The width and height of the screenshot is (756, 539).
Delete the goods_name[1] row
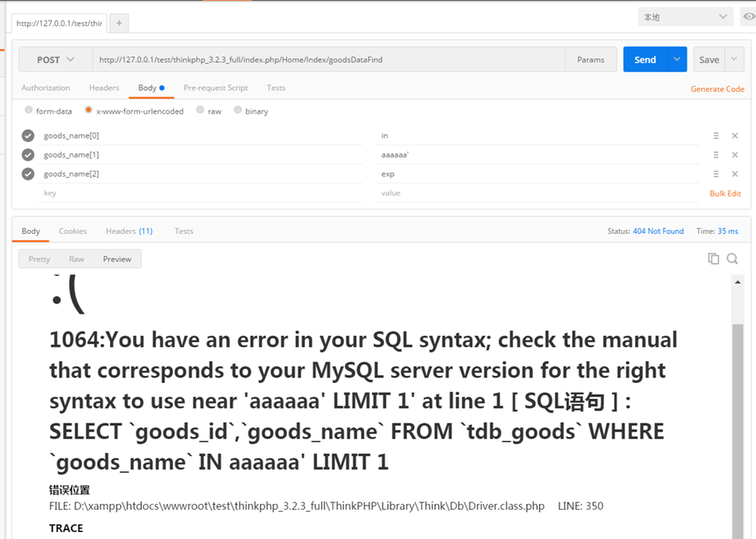(734, 154)
